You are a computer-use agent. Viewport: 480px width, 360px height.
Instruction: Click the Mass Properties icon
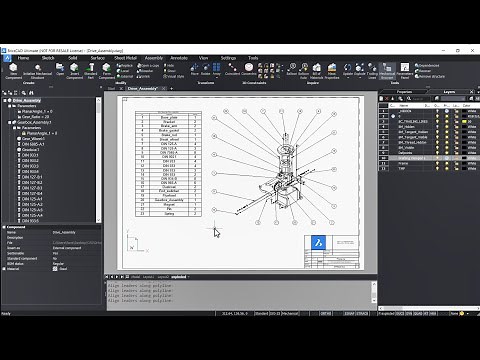click(x=332, y=67)
